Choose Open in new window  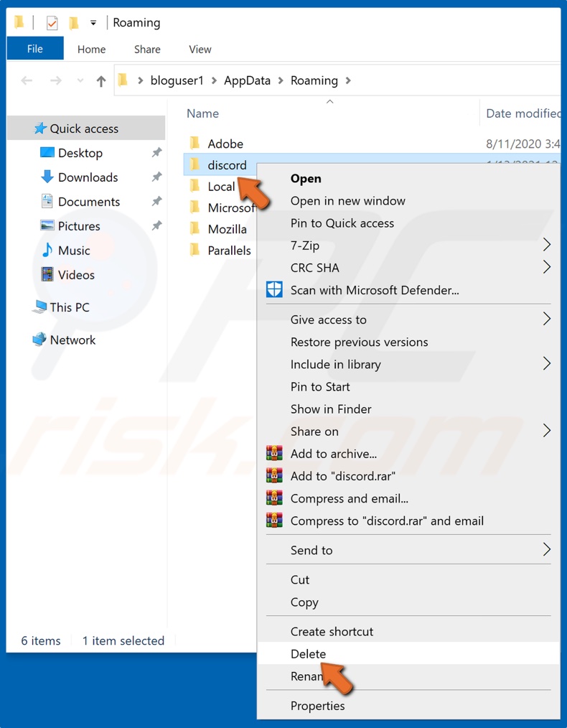(x=408, y=201)
